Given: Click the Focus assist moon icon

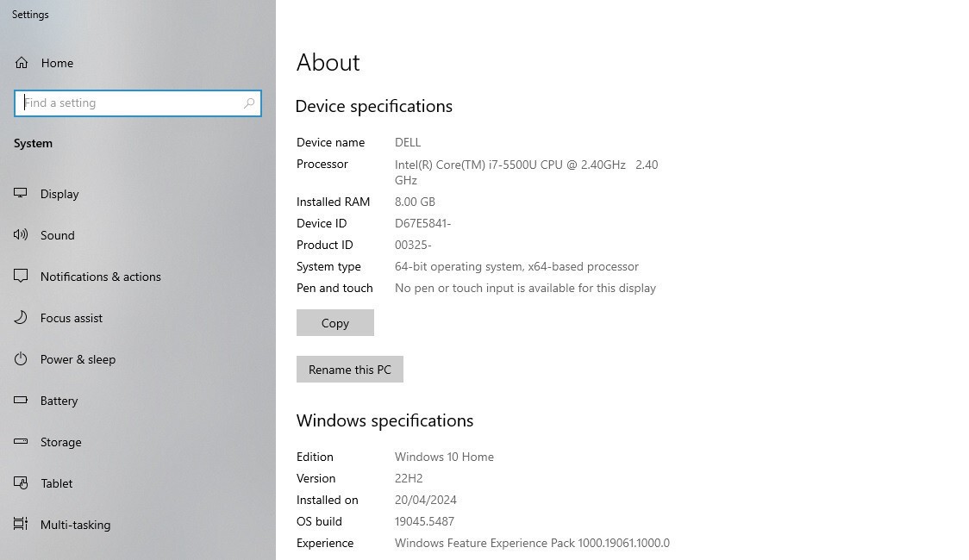Looking at the screenshot, I should click(x=21, y=317).
